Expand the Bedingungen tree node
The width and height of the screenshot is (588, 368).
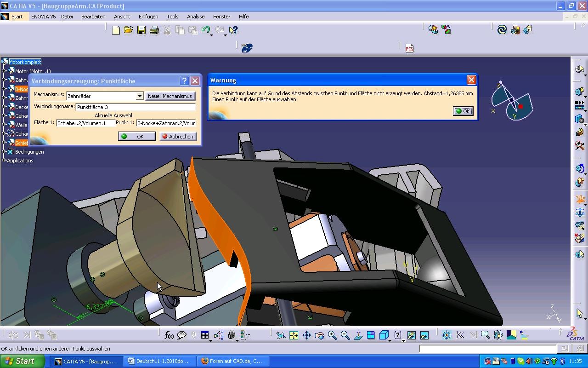5,151
